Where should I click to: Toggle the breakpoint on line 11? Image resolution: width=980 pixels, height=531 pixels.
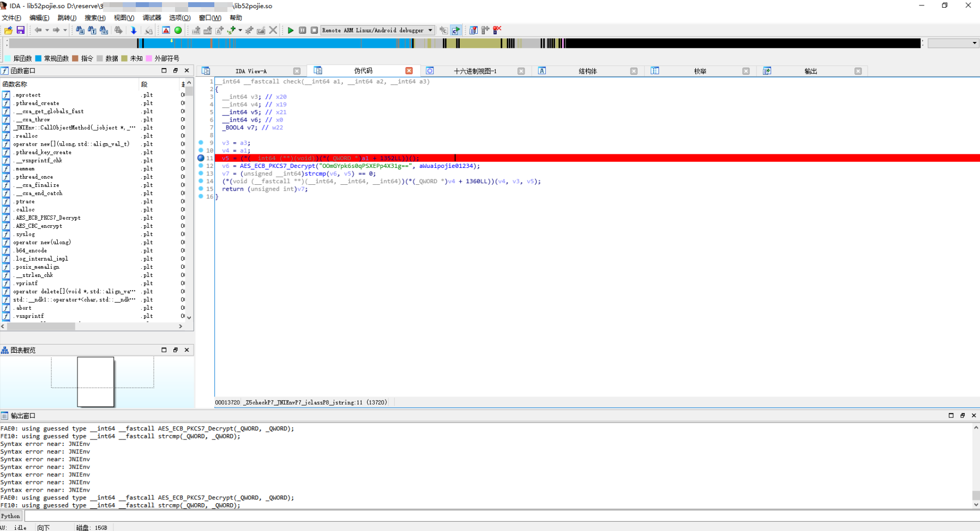click(201, 158)
